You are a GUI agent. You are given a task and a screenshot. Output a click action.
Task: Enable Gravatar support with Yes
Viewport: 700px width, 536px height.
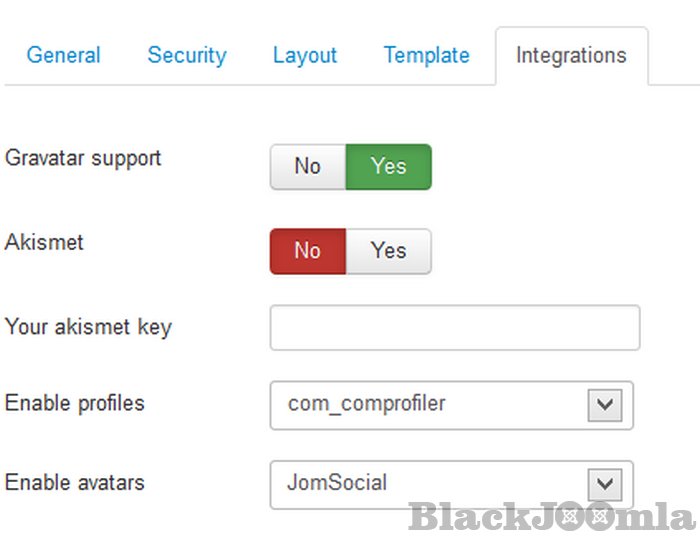click(x=388, y=166)
